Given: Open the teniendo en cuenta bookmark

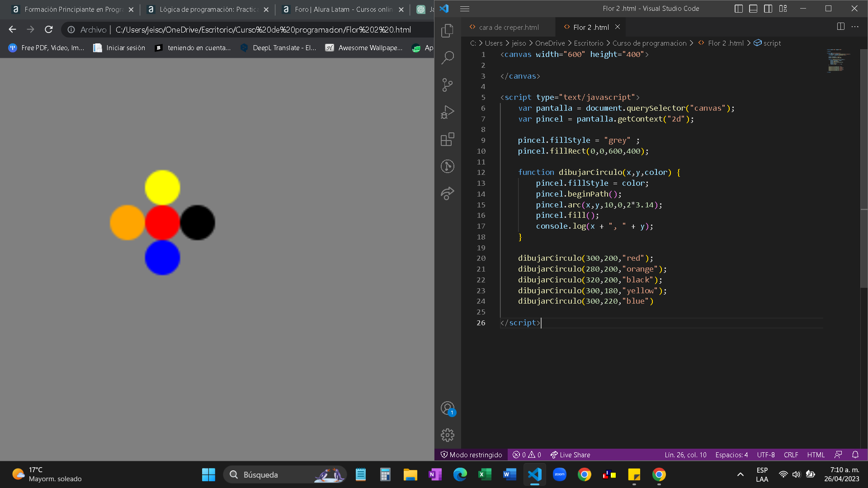Looking at the screenshot, I should click(x=193, y=48).
